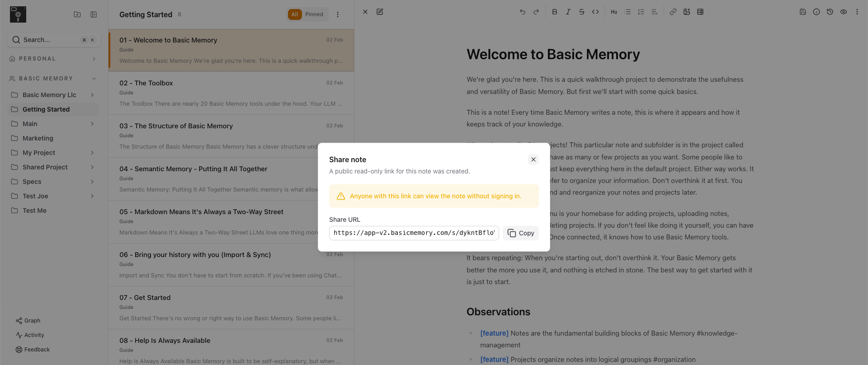Click the undo icon in editor toolbar

click(523, 12)
